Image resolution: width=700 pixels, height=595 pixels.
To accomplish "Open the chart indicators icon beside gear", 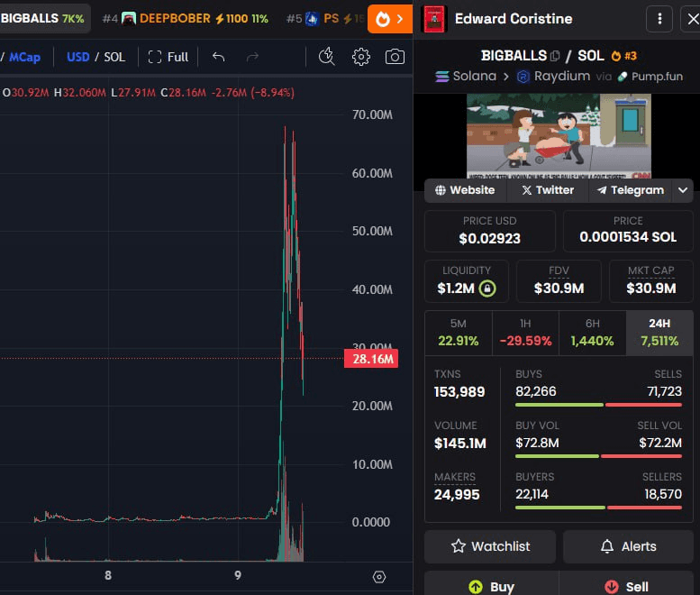I will click(x=327, y=57).
